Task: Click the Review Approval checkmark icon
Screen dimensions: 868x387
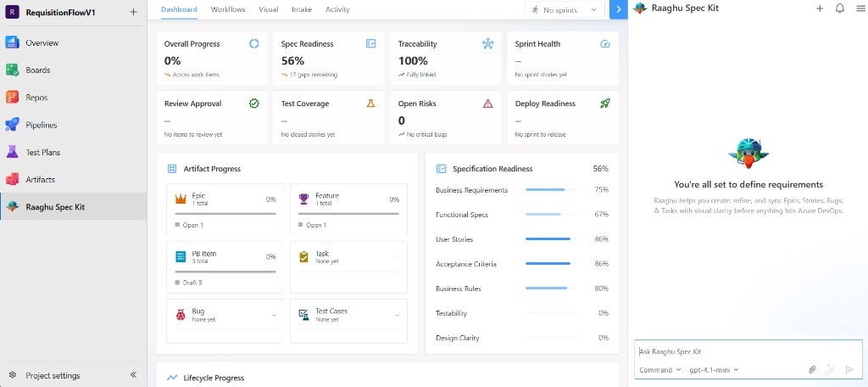Action: pyautogui.click(x=254, y=104)
